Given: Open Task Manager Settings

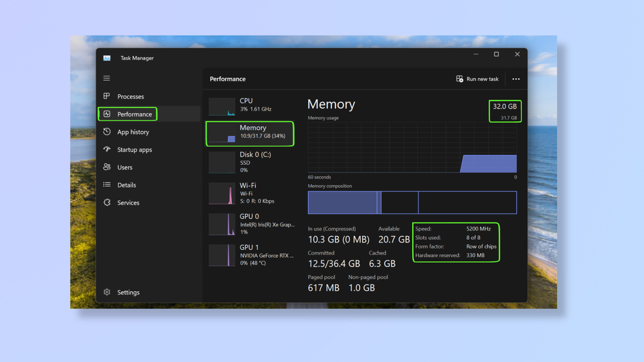Looking at the screenshot, I should pyautogui.click(x=149, y=292).
